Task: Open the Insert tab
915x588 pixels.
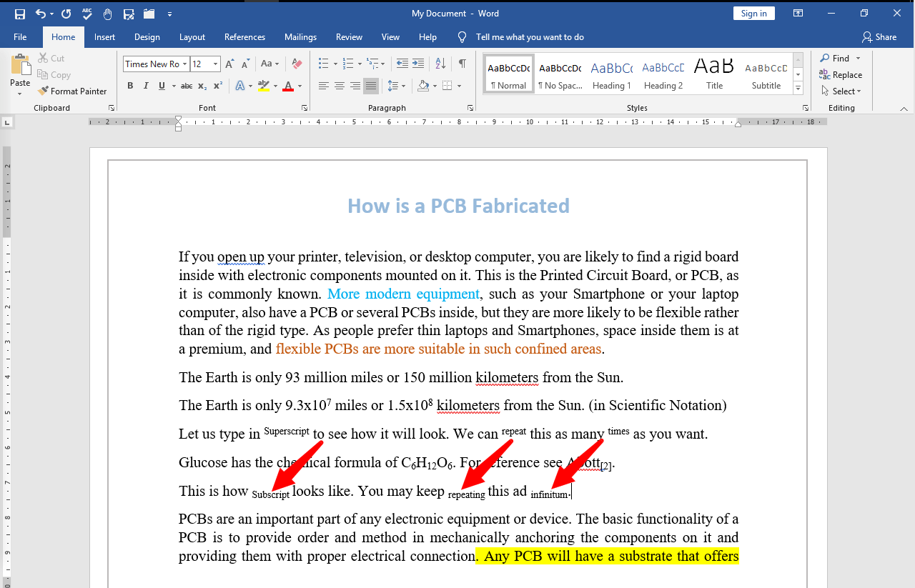Action: pos(105,37)
